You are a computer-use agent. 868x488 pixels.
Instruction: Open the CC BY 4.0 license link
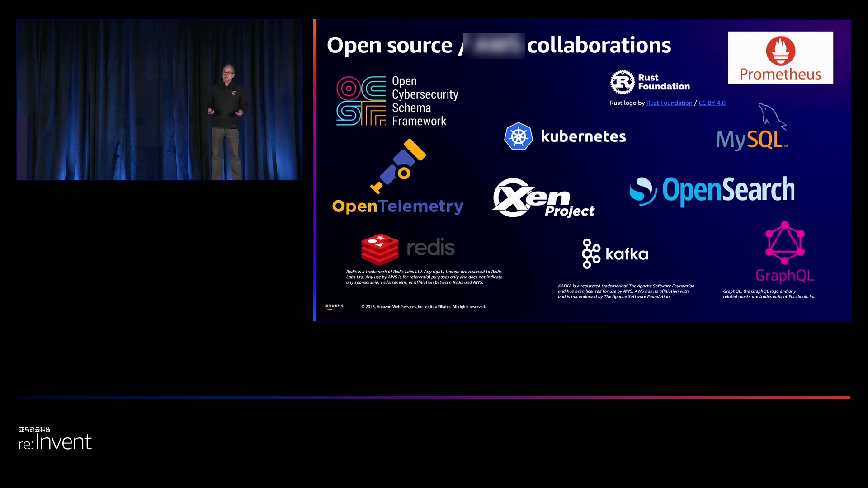point(712,103)
